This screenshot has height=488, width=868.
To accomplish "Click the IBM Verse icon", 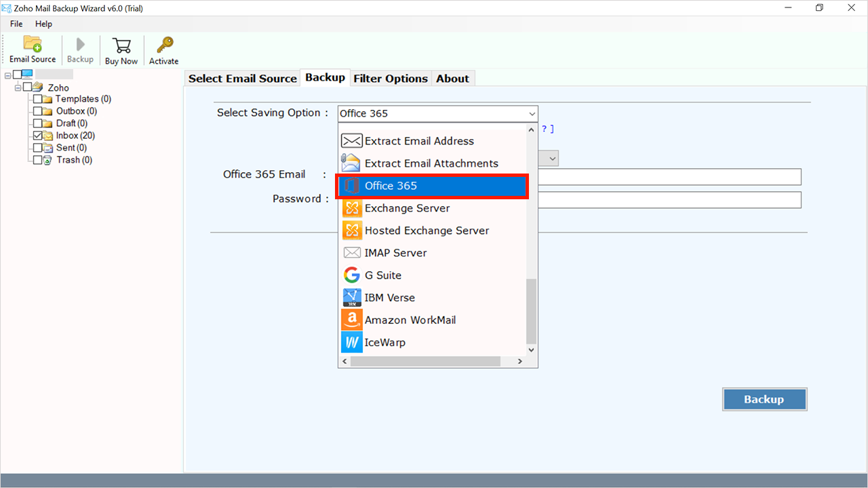I will 352,298.
